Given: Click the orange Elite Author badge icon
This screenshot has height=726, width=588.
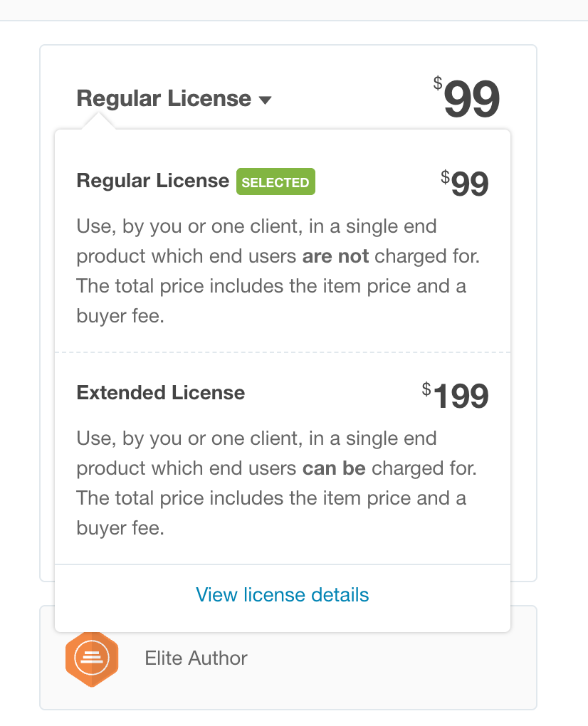Looking at the screenshot, I should pyautogui.click(x=91, y=658).
